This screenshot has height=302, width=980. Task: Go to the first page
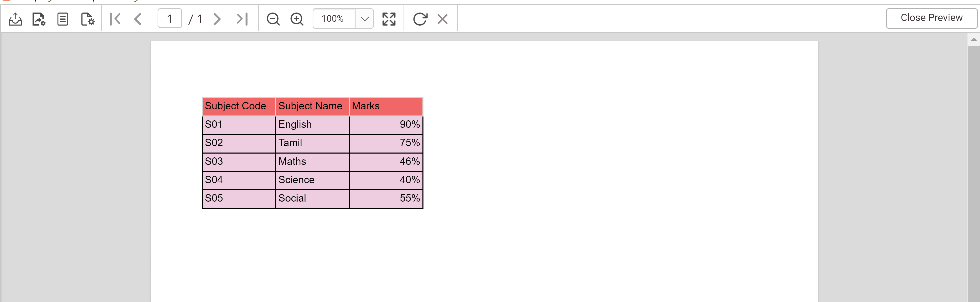[115, 19]
